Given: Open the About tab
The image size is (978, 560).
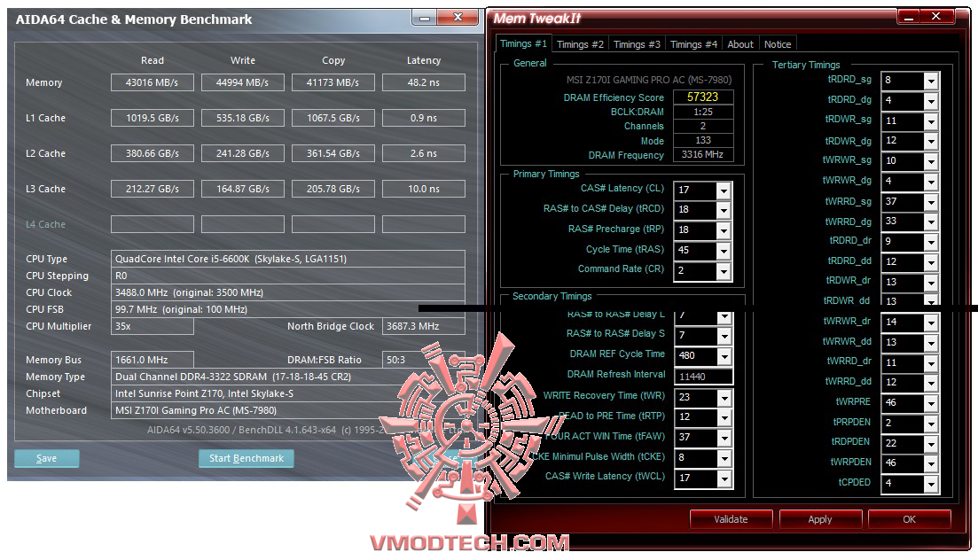Looking at the screenshot, I should pyautogui.click(x=740, y=44).
